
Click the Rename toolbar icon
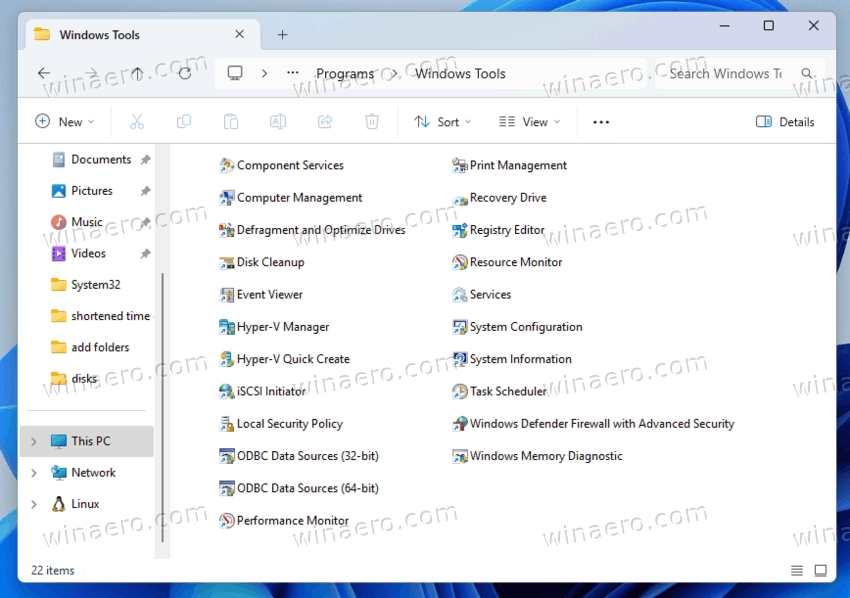coord(278,121)
